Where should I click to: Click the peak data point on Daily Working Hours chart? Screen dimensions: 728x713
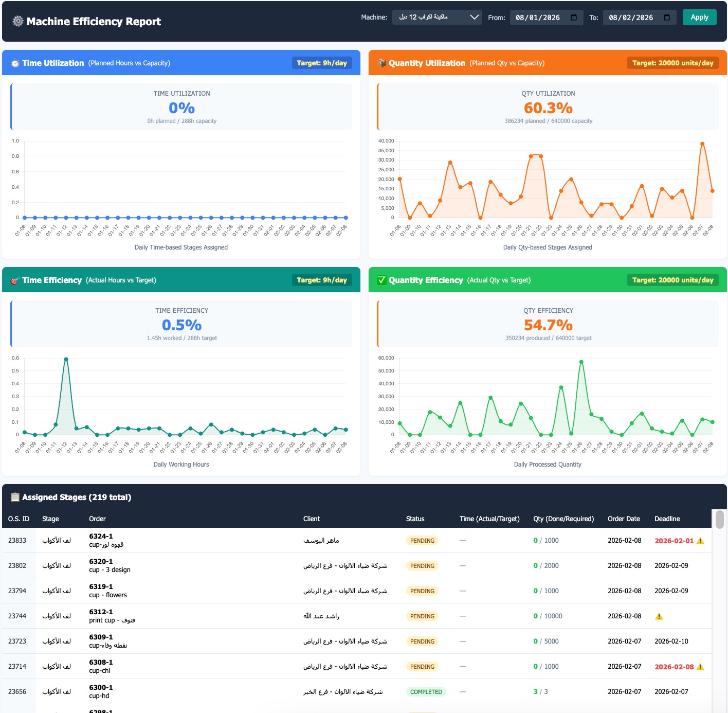pos(66,359)
